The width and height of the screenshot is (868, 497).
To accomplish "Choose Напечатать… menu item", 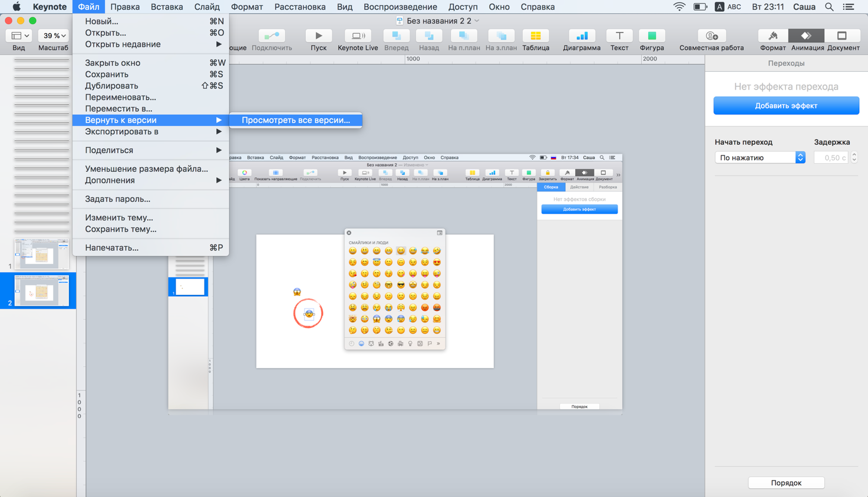I will pos(151,248).
